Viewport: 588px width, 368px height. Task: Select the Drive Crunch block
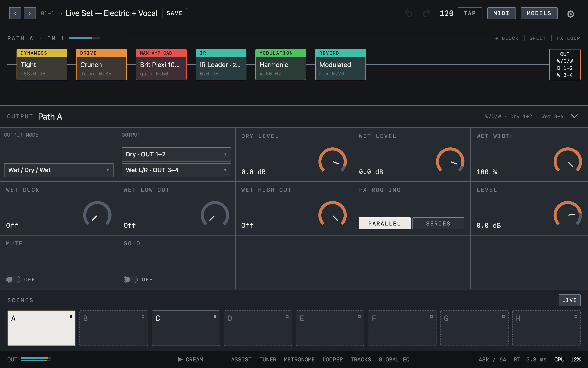(101, 64)
